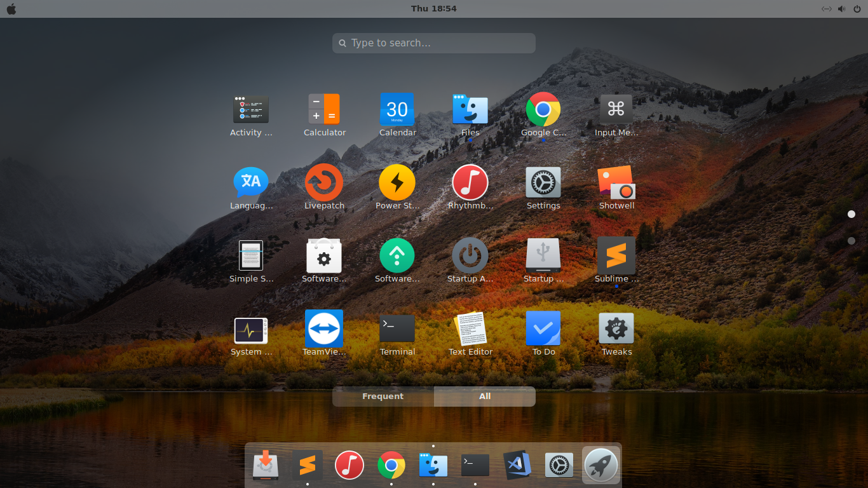Open Sublime Text from the dock
This screenshot has width=868, height=488.
(308, 466)
